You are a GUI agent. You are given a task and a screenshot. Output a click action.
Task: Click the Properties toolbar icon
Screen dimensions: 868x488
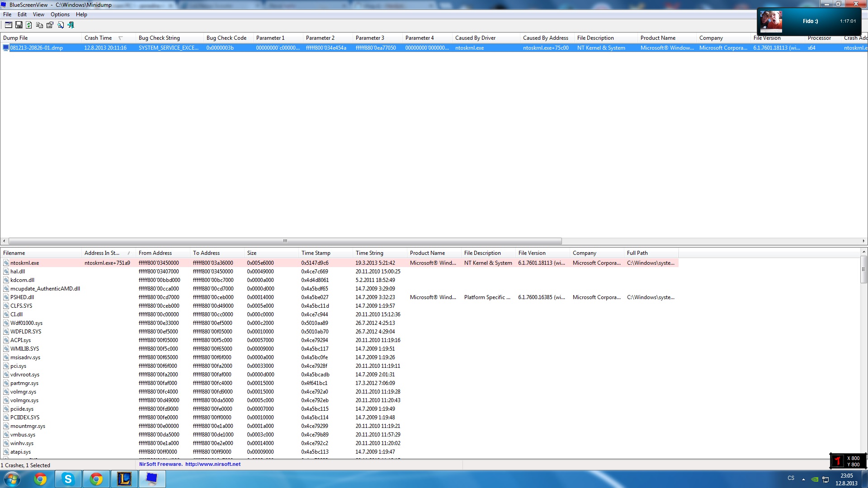click(x=50, y=25)
